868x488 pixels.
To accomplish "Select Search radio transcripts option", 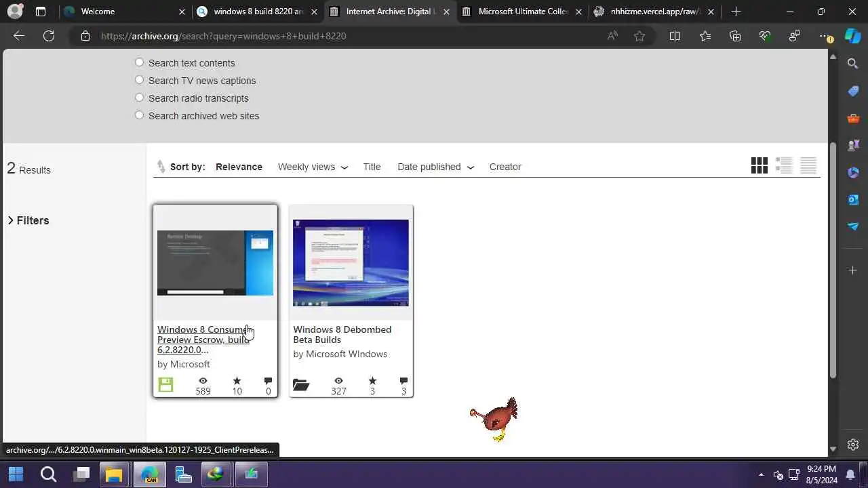I will click(x=139, y=98).
